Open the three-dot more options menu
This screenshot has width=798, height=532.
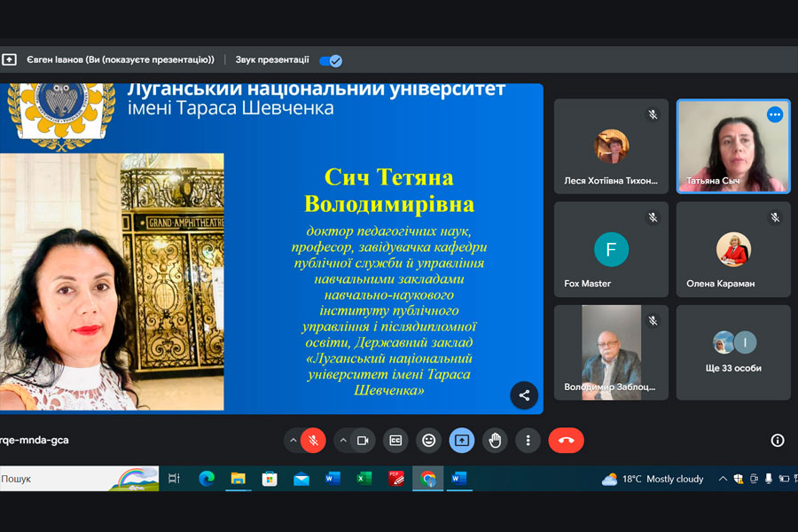[528, 441]
